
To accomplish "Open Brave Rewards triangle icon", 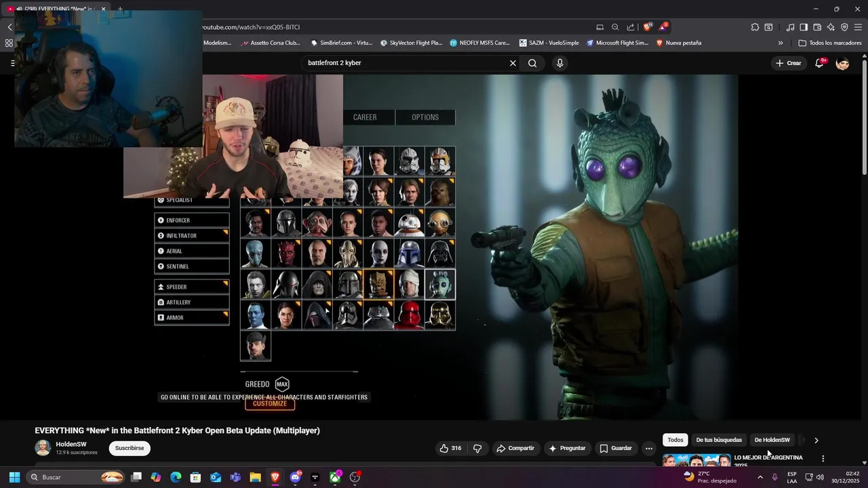I will coord(663,27).
